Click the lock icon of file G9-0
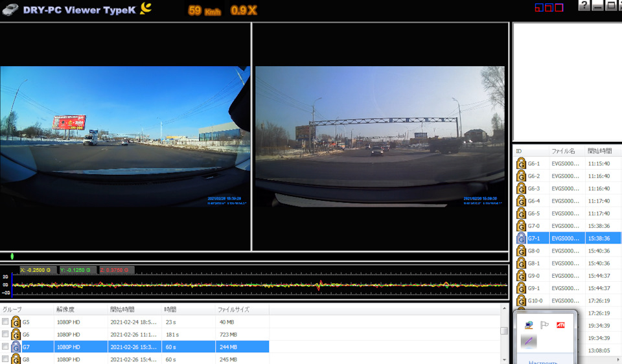 pyautogui.click(x=521, y=276)
